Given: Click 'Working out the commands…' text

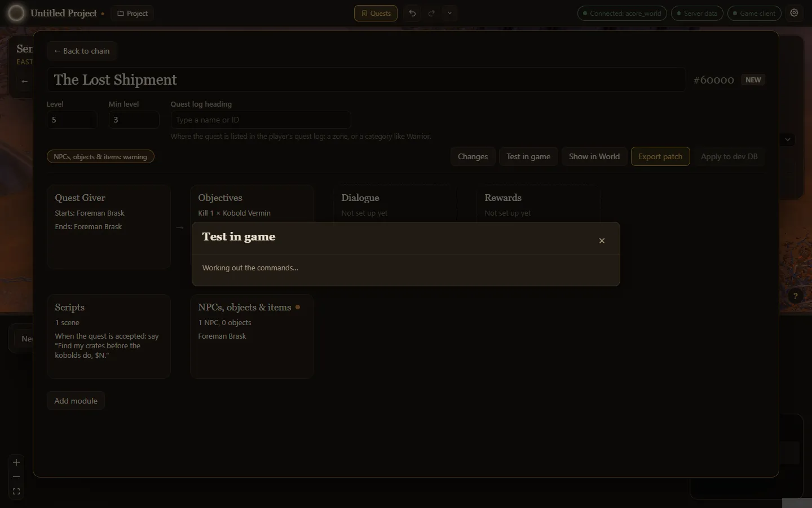Looking at the screenshot, I should tap(250, 268).
